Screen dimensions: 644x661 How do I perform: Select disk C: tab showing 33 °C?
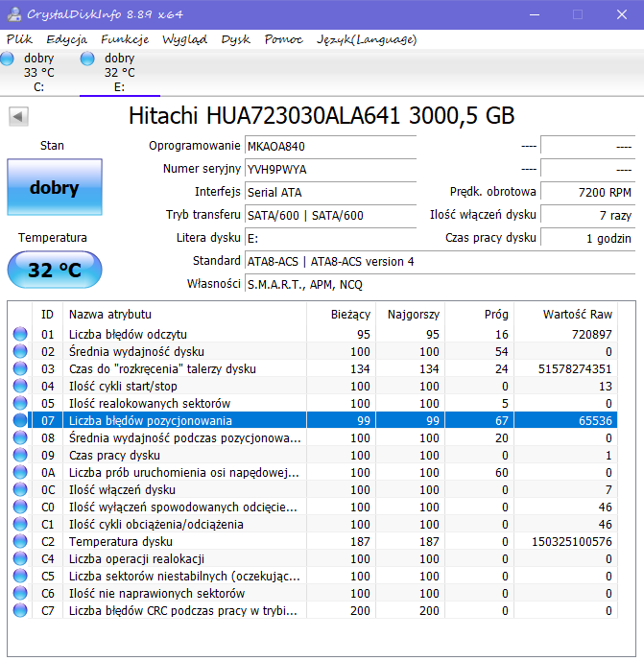38,73
